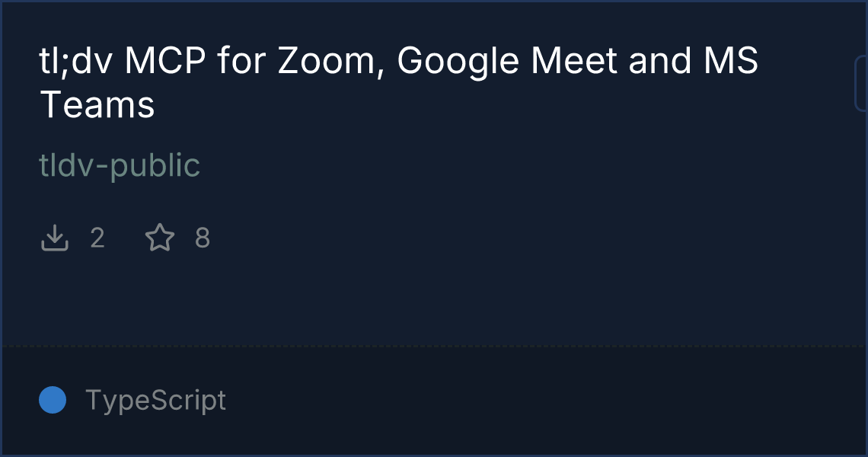
Task: Click the dashed divider above the footer
Action: (434, 347)
